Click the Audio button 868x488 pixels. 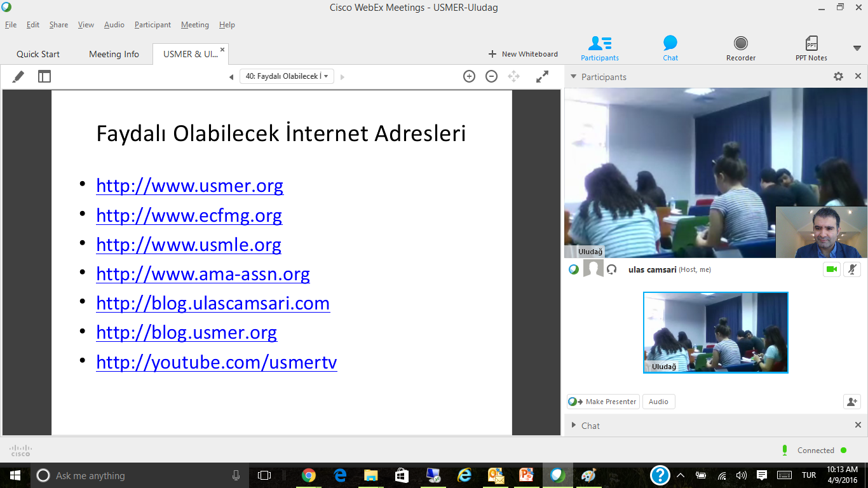click(x=658, y=402)
